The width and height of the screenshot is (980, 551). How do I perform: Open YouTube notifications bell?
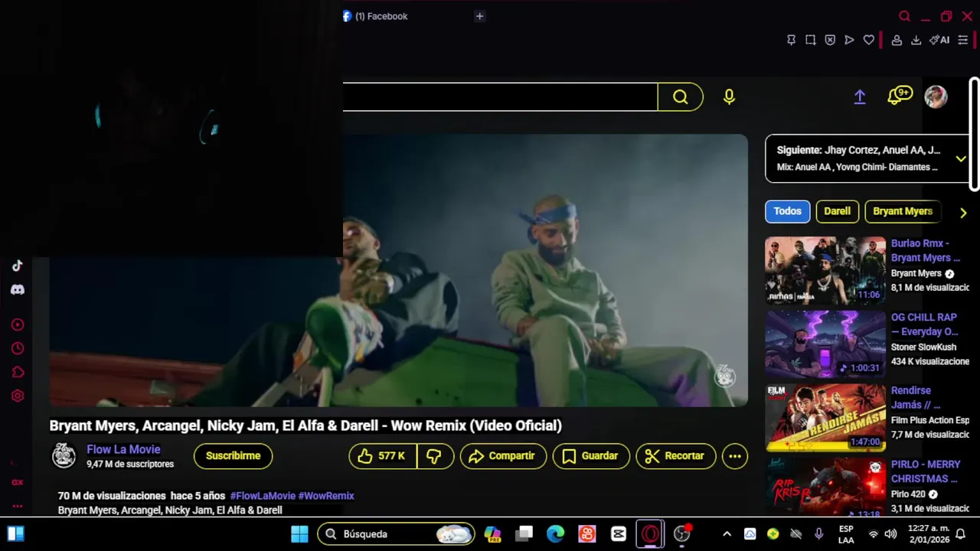click(x=899, y=96)
